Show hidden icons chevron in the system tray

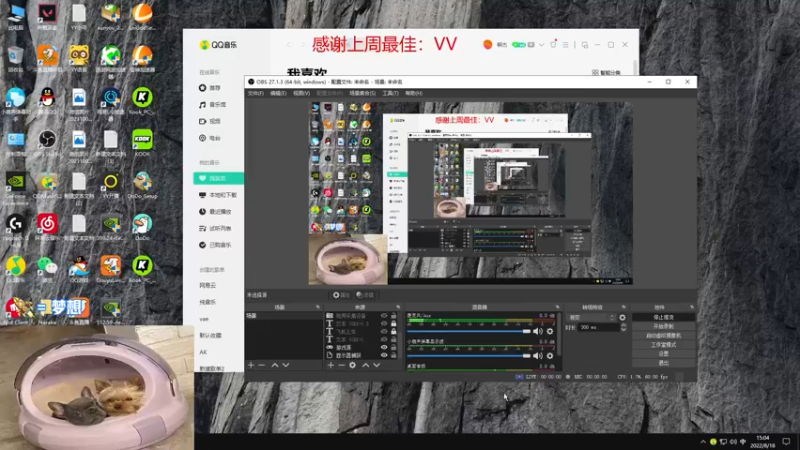pyautogui.click(x=703, y=442)
